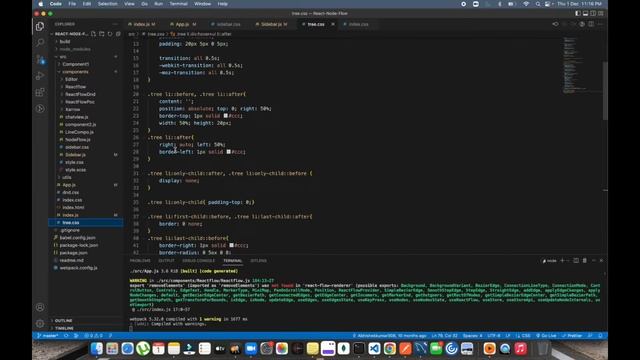Click Synchronize Changes icon in status bar
Viewport: 640px width, 360px height.
66,336
